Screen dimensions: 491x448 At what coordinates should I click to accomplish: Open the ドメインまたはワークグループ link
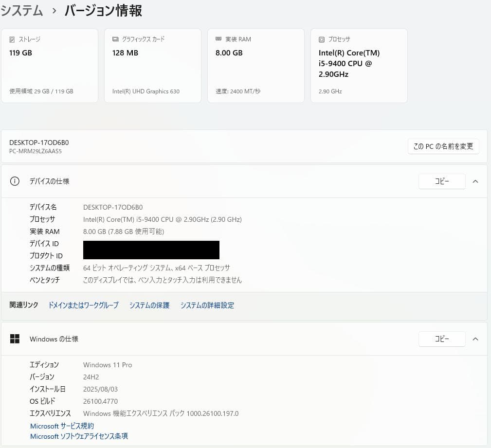point(83,305)
